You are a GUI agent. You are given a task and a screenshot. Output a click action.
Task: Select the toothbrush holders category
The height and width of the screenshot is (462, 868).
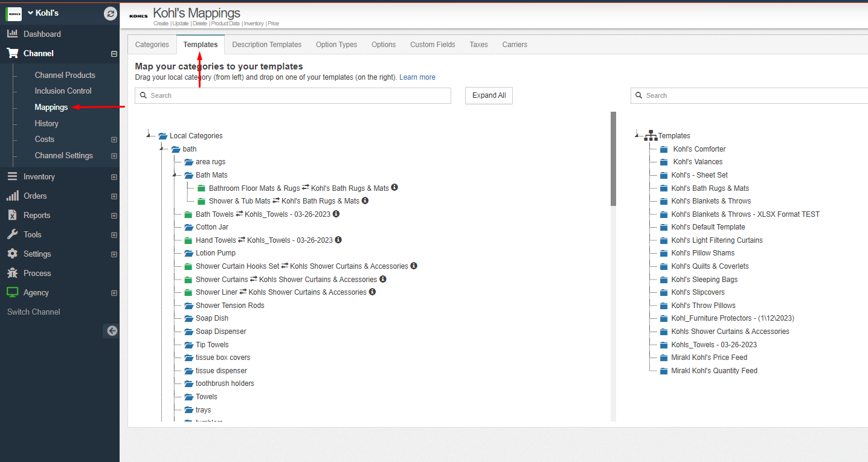point(225,383)
